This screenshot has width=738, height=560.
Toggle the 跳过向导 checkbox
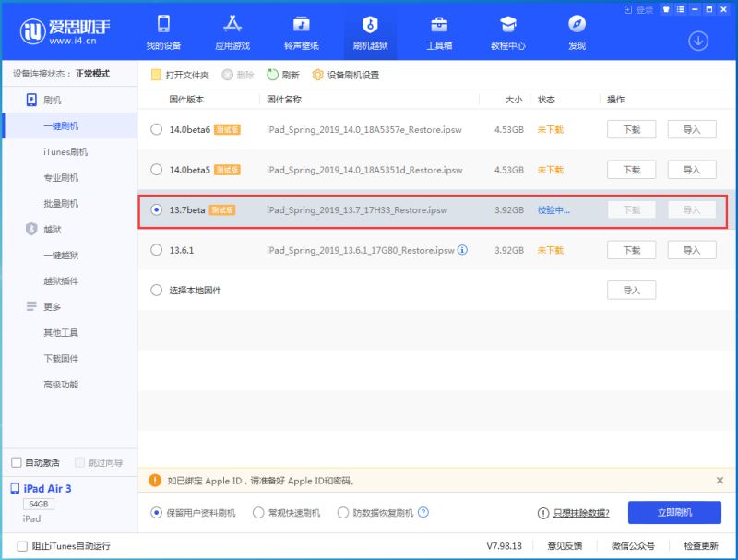pyautogui.click(x=80, y=462)
